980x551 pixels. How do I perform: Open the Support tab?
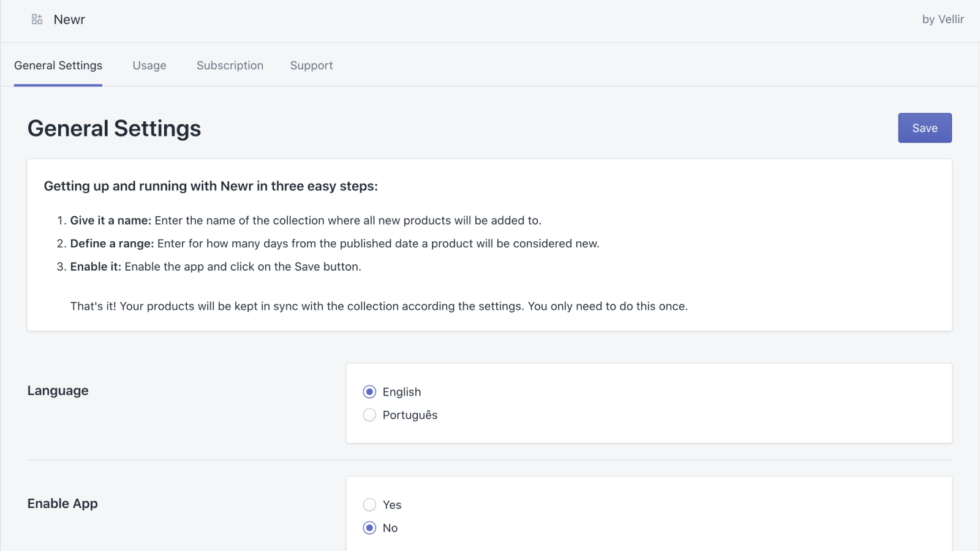(x=311, y=66)
